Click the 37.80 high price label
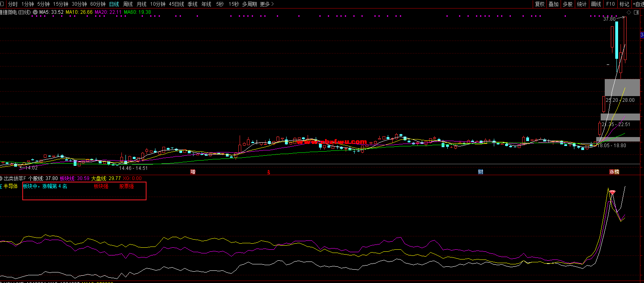Screen dimensions: 644x283 609,19
